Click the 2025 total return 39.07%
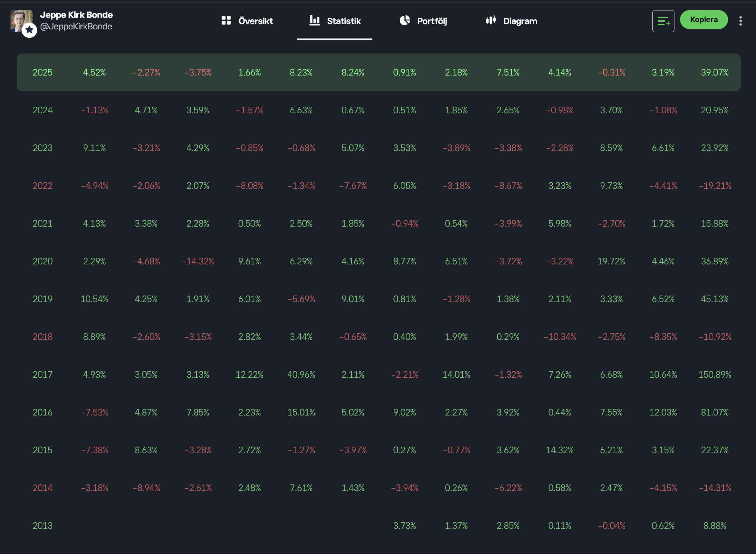 coord(715,72)
